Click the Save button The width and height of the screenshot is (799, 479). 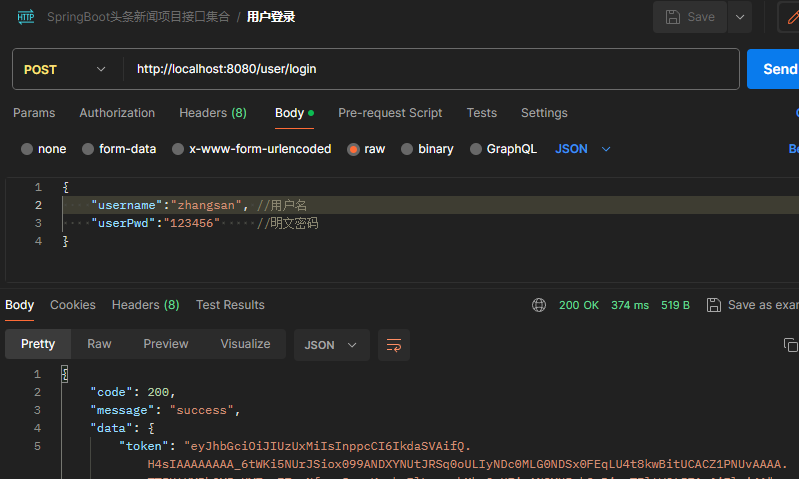(x=690, y=17)
